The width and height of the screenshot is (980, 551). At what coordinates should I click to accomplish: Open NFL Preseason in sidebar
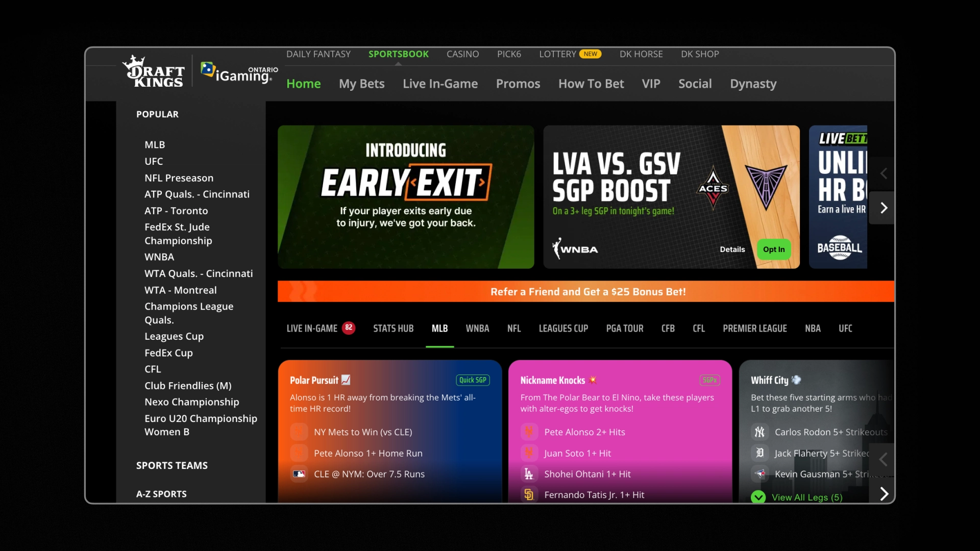(x=179, y=178)
